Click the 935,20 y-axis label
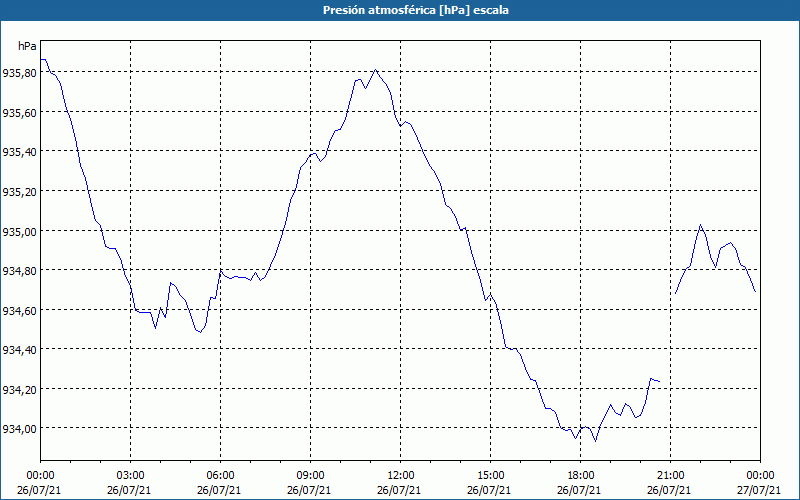Screen dimensions: 800x500 pyautogui.click(x=19, y=192)
